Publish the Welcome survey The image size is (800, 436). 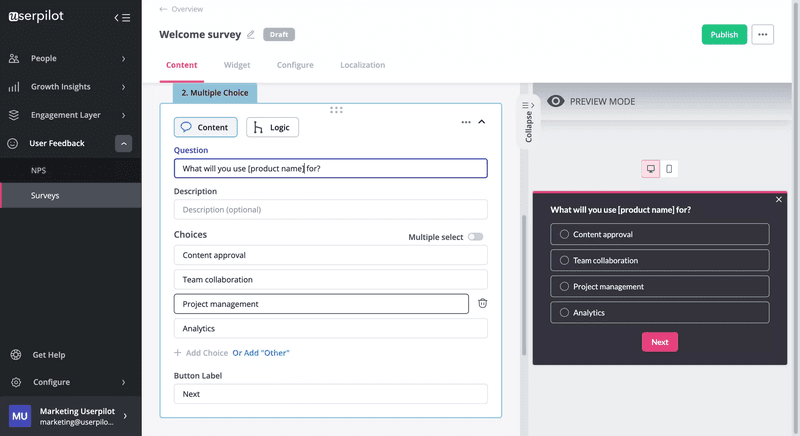(724, 35)
